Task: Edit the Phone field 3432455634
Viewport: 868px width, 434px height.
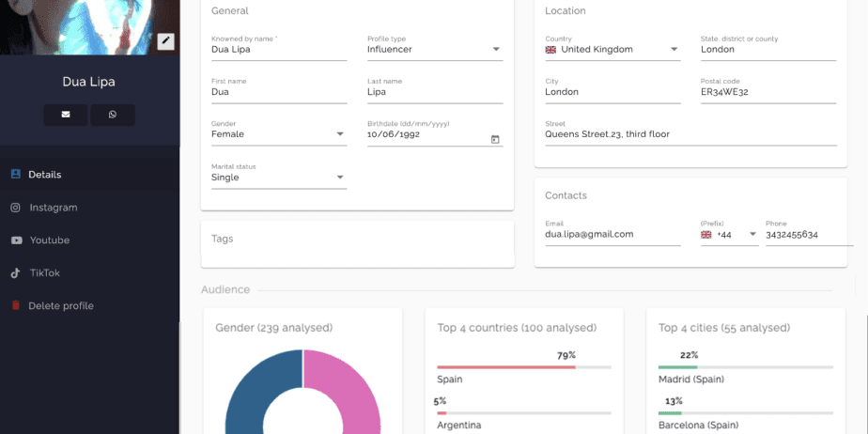Action: coord(810,233)
